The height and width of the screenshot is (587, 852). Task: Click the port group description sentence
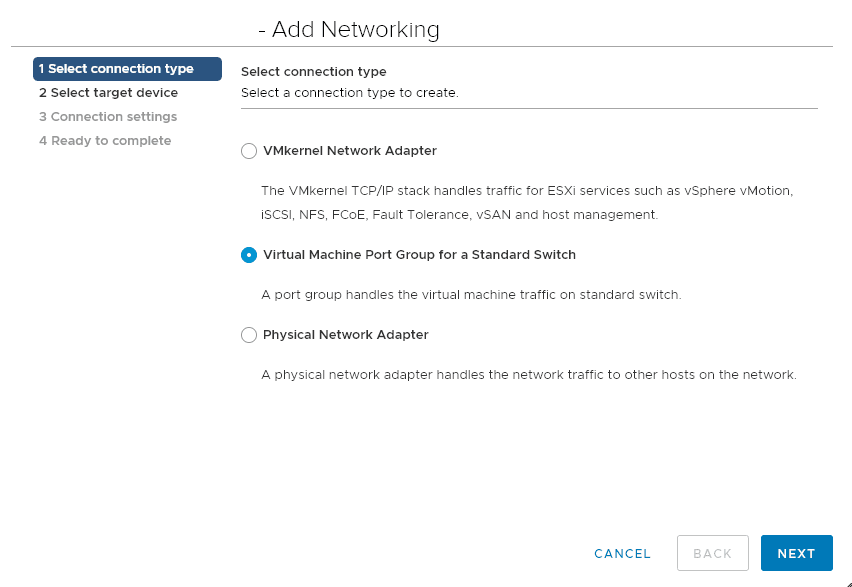(x=471, y=295)
